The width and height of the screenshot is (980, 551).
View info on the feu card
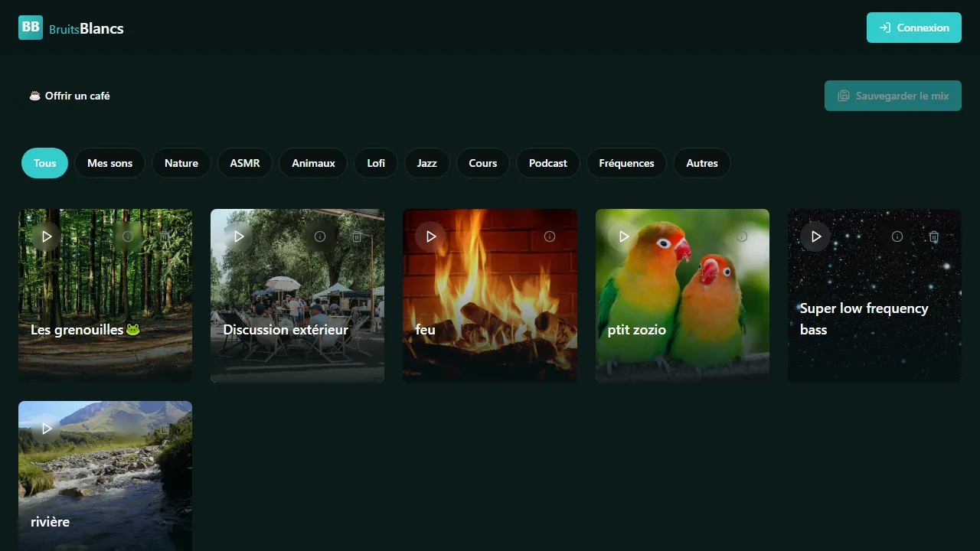click(550, 236)
